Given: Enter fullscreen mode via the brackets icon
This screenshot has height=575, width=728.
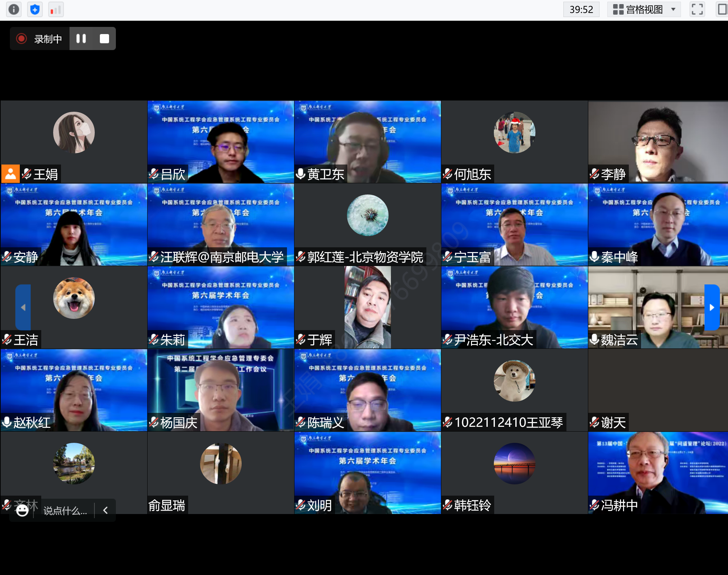Looking at the screenshot, I should pyautogui.click(x=697, y=9).
